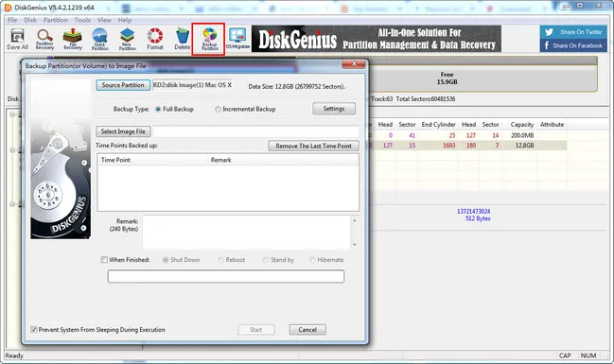The image size is (614, 364).
Task: Click the NUM status indicator
Action: 588,355
